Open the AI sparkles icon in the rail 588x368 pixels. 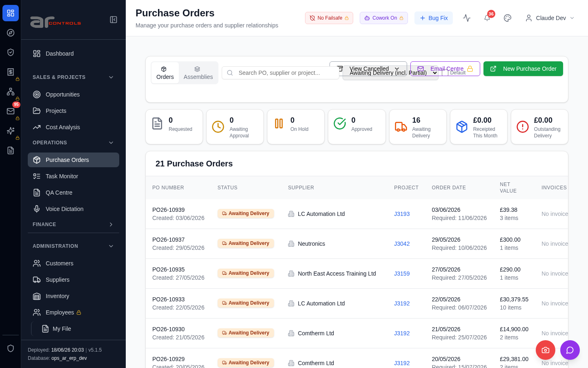pyautogui.click(x=11, y=131)
